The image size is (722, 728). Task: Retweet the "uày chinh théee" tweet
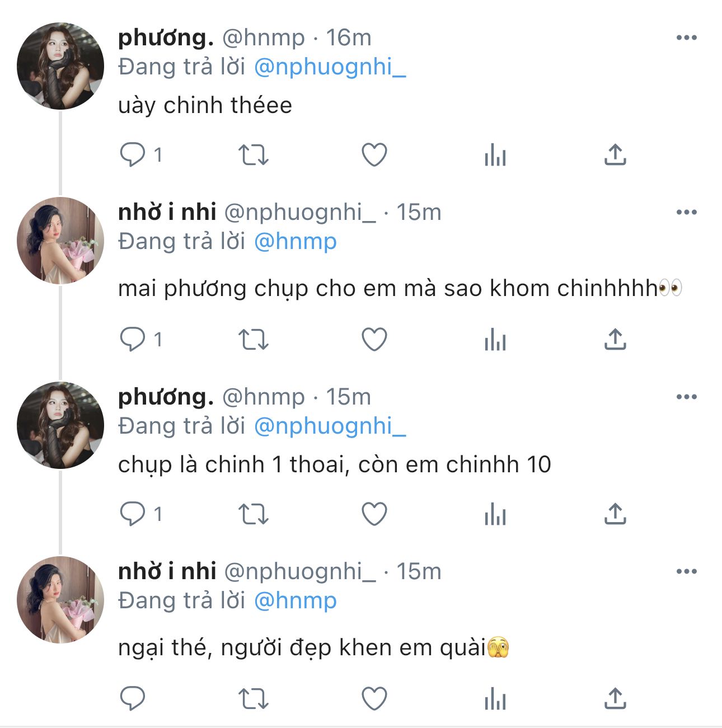(254, 155)
